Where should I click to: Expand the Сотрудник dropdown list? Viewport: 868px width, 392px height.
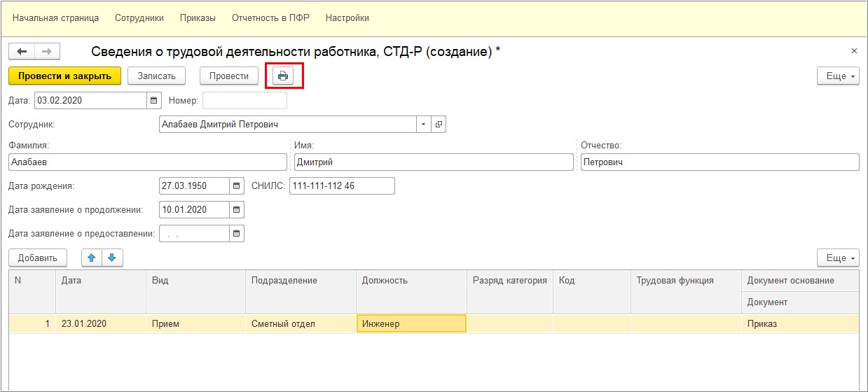(x=423, y=125)
